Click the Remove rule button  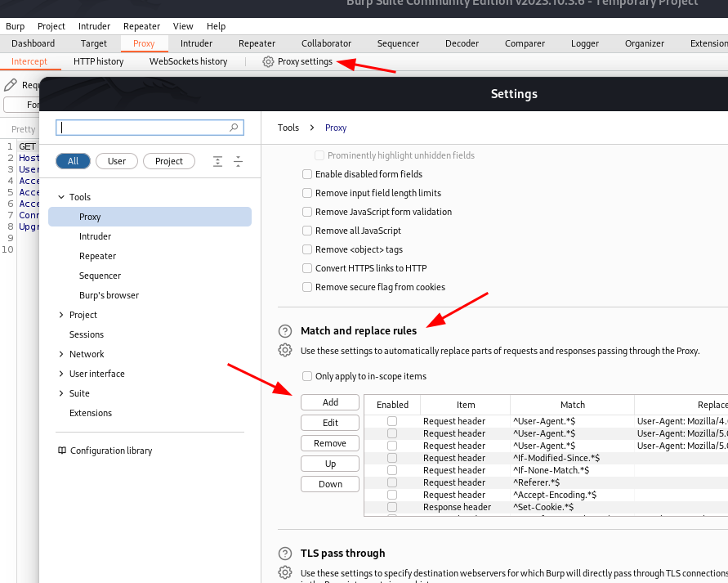click(x=330, y=443)
